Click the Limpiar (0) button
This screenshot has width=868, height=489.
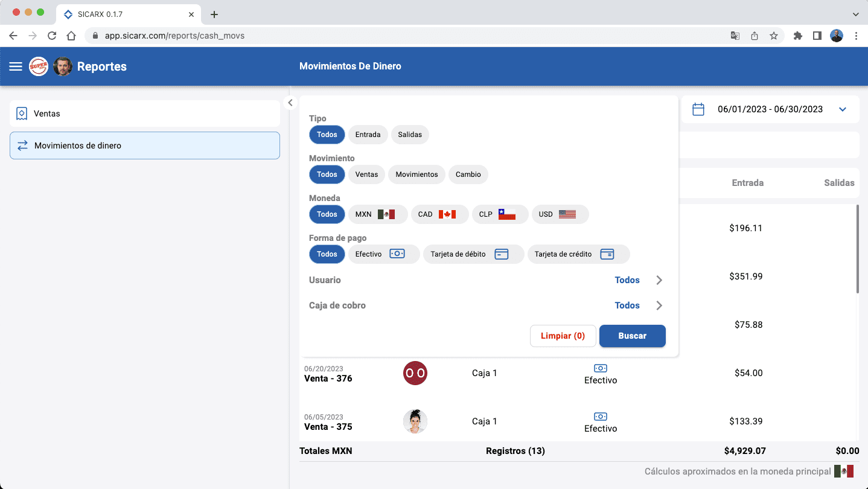click(x=563, y=336)
